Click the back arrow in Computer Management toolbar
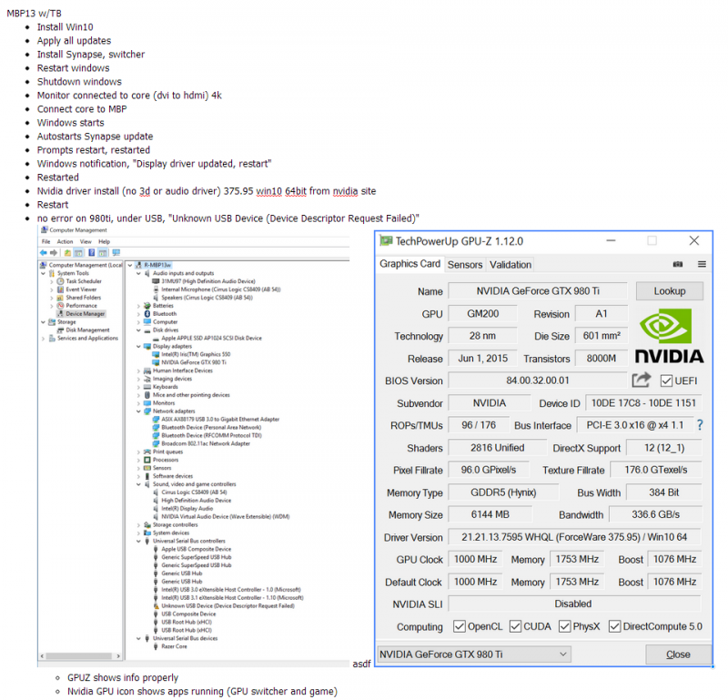This screenshot has width=728, height=700. [x=45, y=253]
